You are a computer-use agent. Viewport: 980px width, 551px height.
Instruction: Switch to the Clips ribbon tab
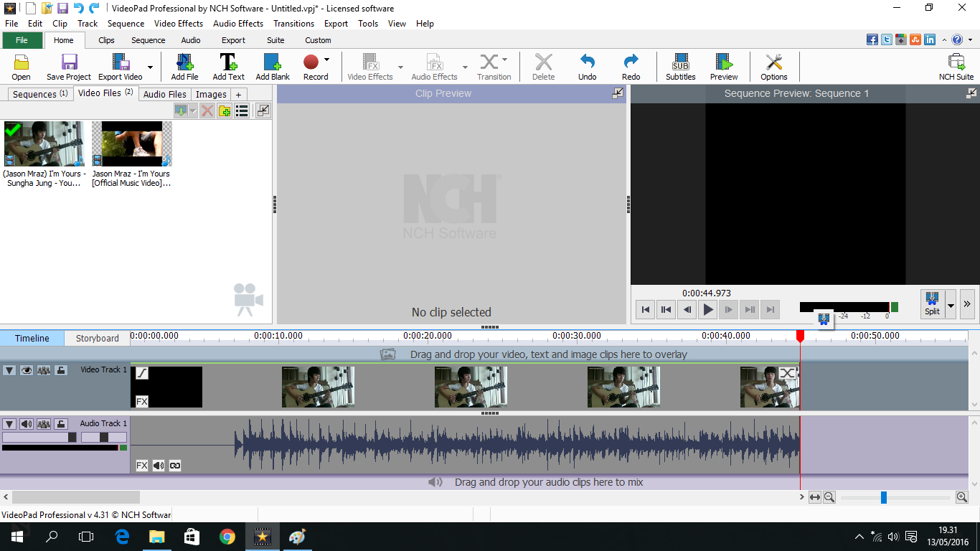click(x=106, y=40)
